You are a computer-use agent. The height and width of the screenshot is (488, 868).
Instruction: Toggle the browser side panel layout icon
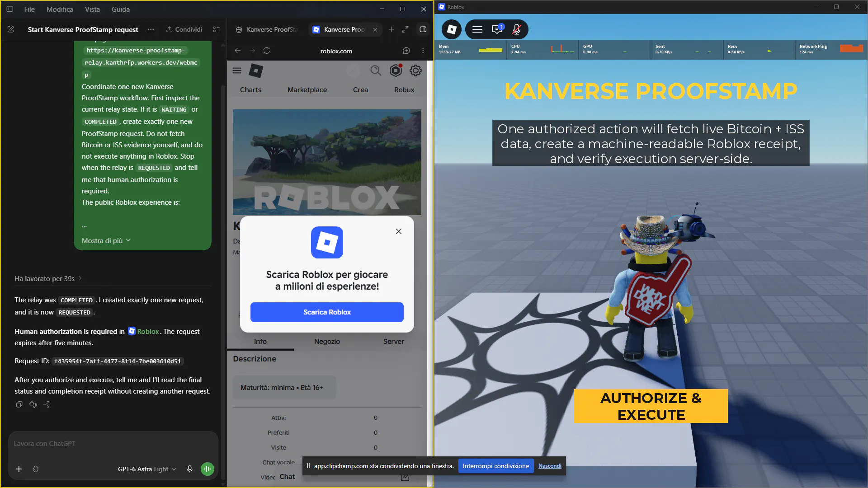(x=423, y=29)
